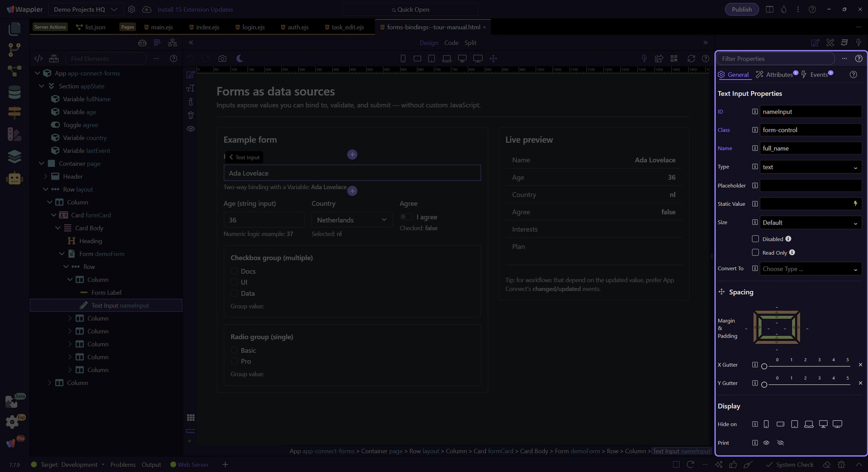This screenshot has width=868, height=472.
Task: Click the X Gutter slider handle
Action: (x=764, y=366)
